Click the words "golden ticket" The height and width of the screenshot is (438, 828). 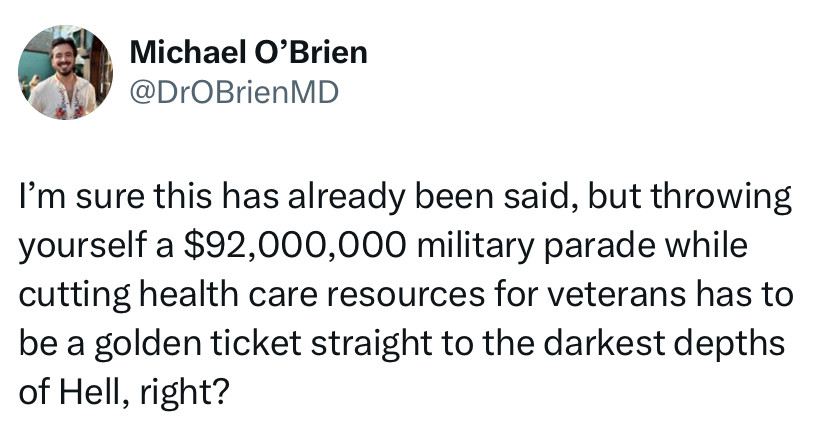(198, 344)
